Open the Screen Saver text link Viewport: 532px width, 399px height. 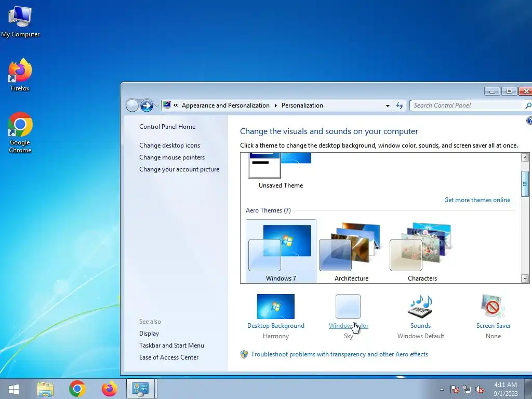pos(494,326)
